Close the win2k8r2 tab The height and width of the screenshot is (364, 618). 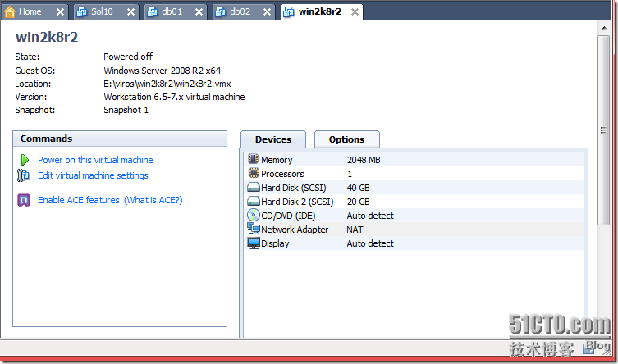[355, 12]
